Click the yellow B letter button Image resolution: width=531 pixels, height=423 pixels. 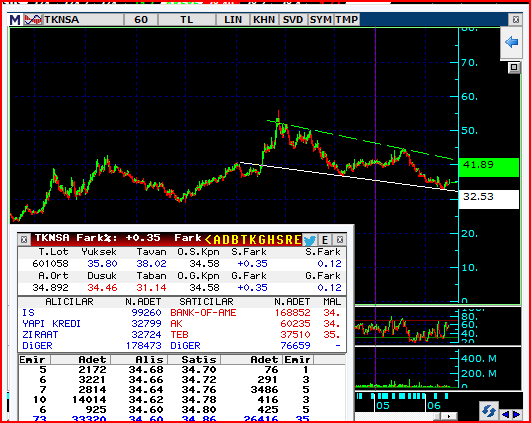click(235, 240)
